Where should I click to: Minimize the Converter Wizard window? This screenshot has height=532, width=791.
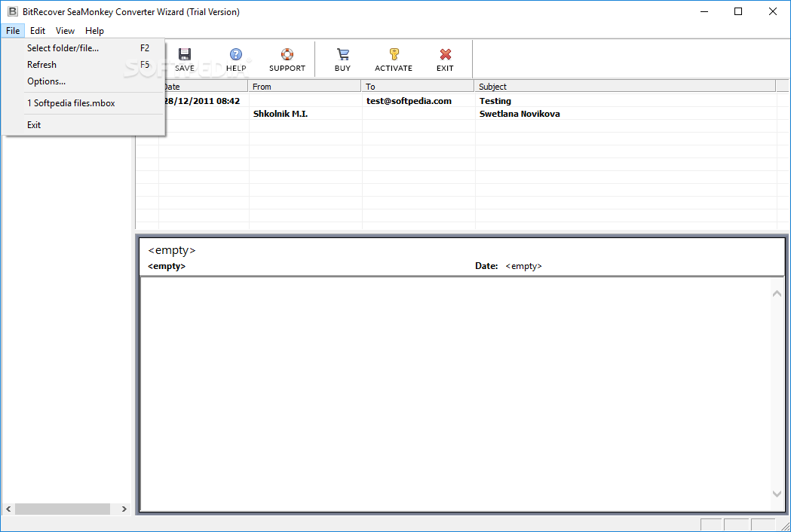(704, 11)
